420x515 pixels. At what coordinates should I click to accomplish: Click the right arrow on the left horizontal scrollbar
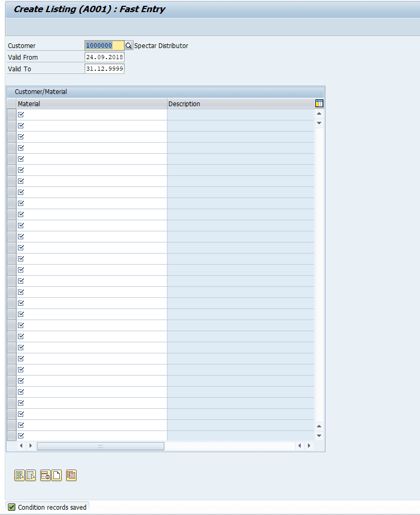click(31, 446)
